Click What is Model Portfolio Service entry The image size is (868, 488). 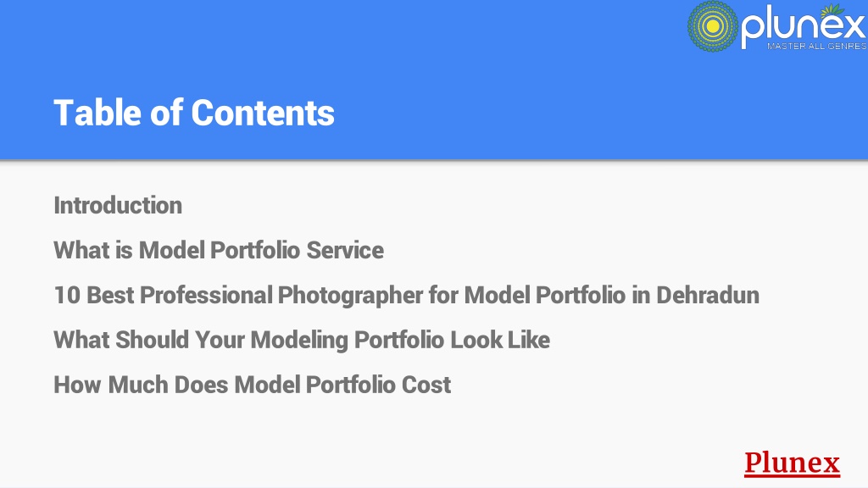(219, 250)
